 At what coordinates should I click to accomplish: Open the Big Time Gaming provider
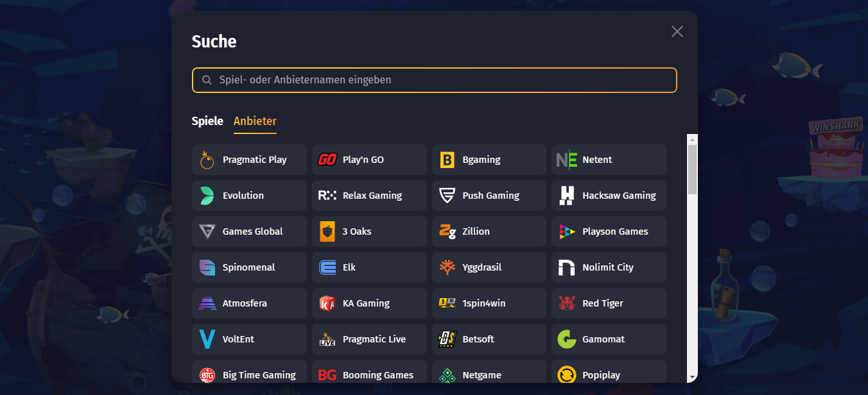[249, 372]
